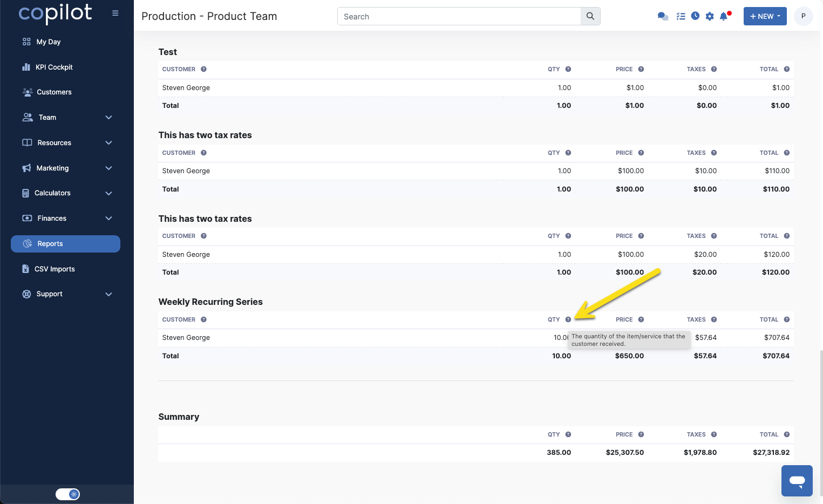Click the 385.00 summary quantity
Image resolution: width=823 pixels, height=504 pixels.
tap(559, 452)
